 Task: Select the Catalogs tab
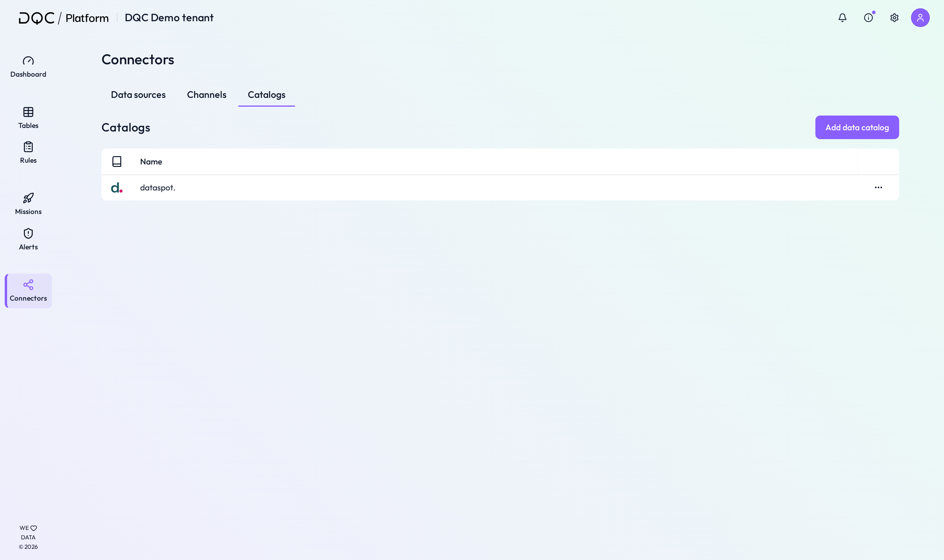[x=267, y=95]
